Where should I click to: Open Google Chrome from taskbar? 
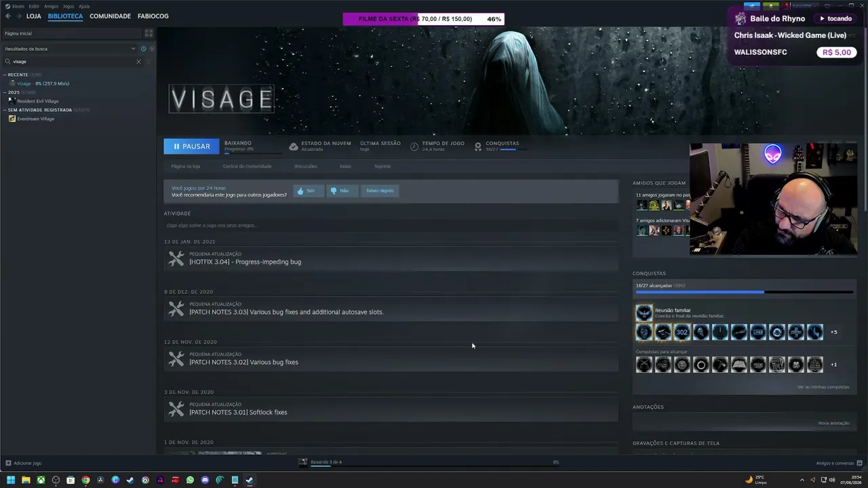point(85,480)
